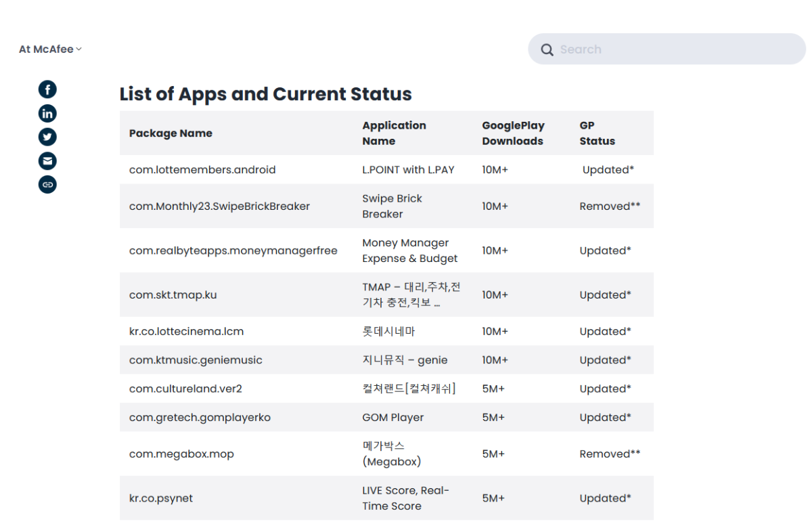Click the Package Name column header
812x524 pixels.
[x=171, y=133]
